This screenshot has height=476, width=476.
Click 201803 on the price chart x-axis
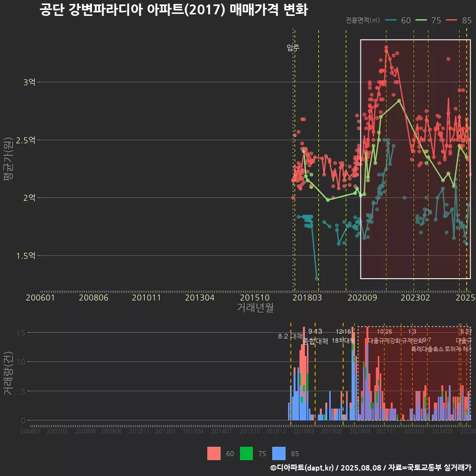click(307, 297)
